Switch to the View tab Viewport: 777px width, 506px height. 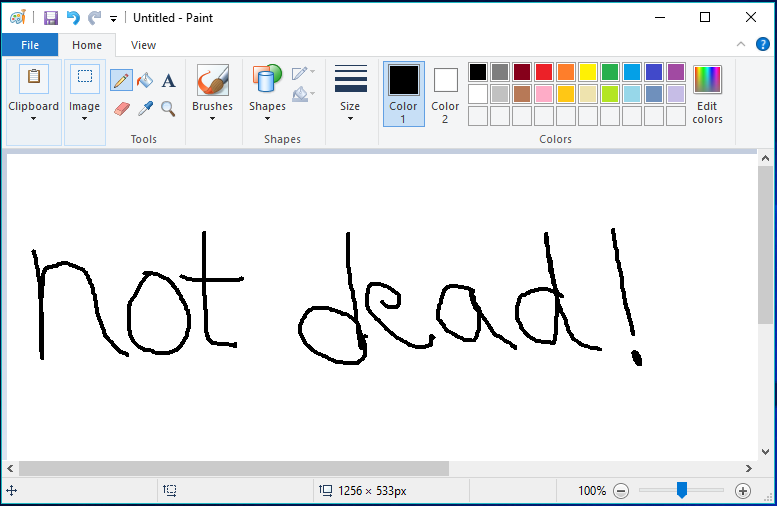point(143,45)
